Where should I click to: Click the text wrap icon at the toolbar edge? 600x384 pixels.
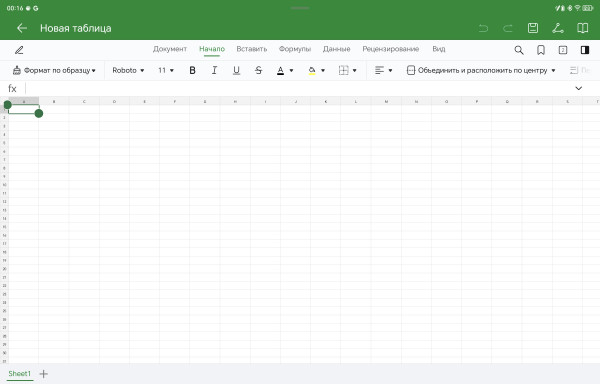coord(574,70)
